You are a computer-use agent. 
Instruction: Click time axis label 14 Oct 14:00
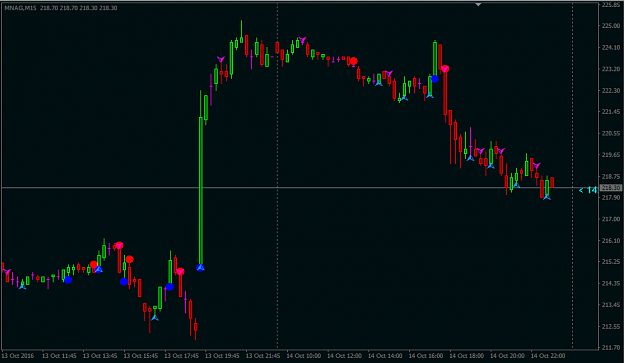tap(385, 355)
